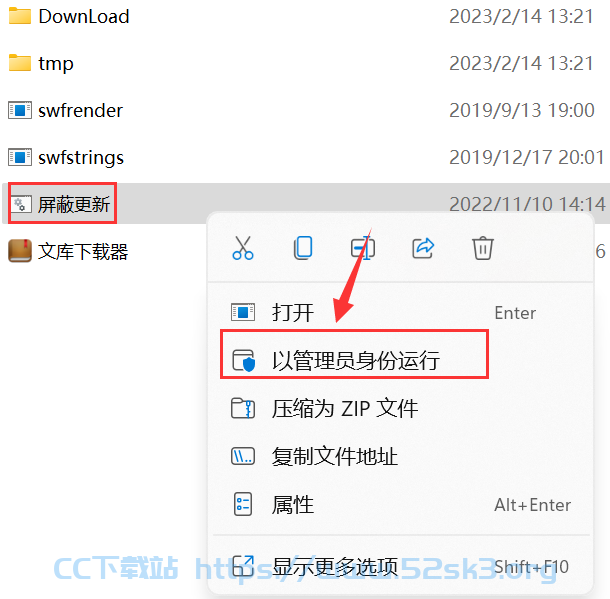
Task: Click the Cut scissors icon
Action: tap(243, 248)
